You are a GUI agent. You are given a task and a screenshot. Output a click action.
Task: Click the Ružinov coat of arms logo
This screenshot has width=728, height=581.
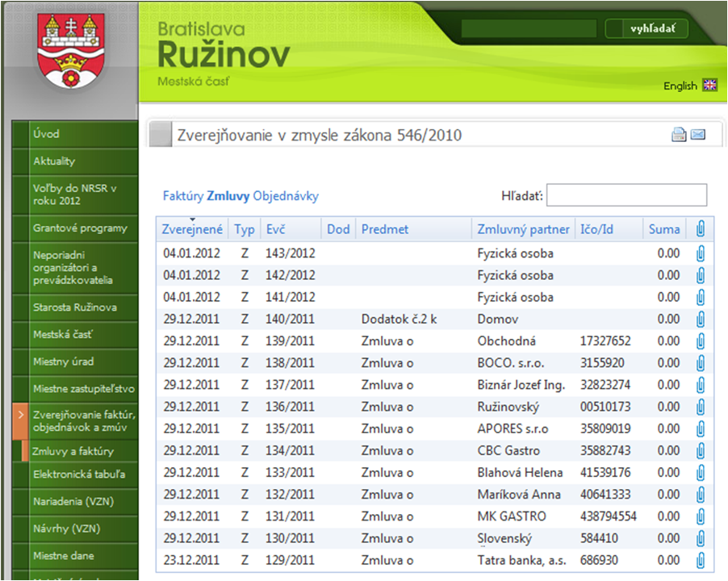[x=70, y=50]
